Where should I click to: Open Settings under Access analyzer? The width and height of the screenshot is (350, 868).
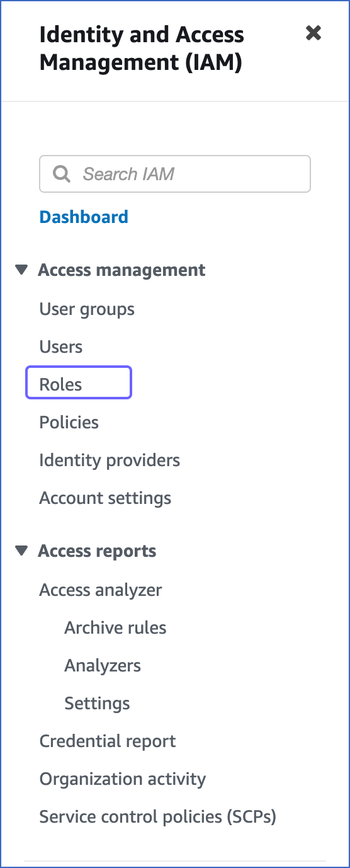pos(98,704)
